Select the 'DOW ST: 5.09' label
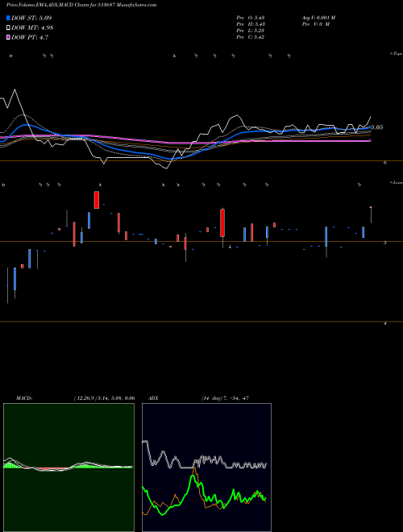Screen dimensions: 403x532 pos(31,18)
